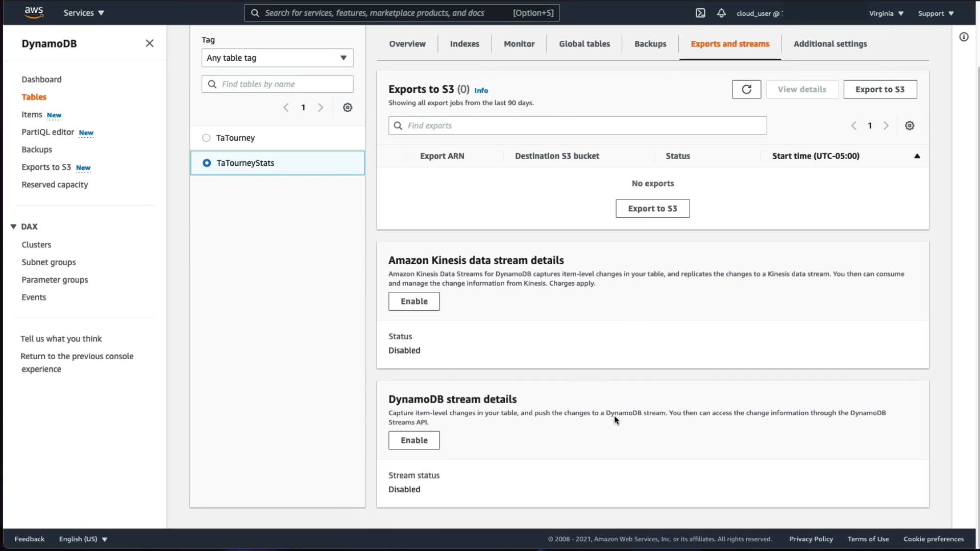Select the TaTourneyStats table radio button
Image resolution: width=980 pixels, height=551 pixels.
click(x=207, y=163)
